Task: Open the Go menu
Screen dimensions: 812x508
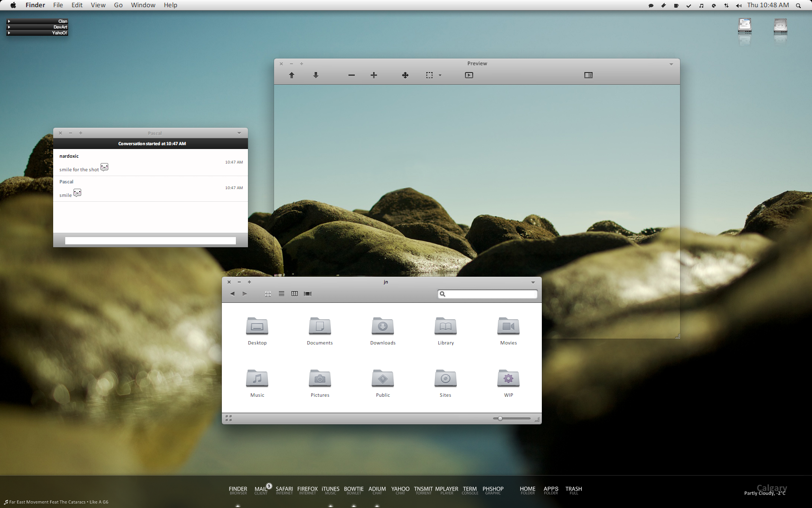Action: [118, 5]
